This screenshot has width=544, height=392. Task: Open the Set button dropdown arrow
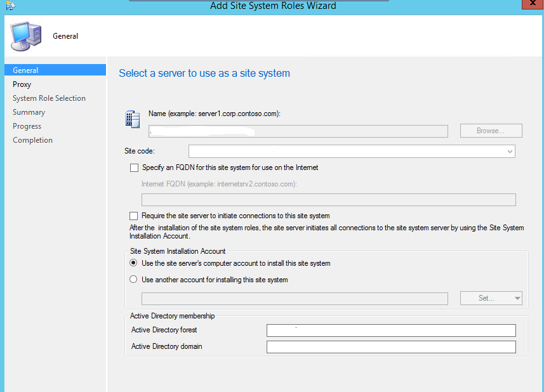(515, 297)
